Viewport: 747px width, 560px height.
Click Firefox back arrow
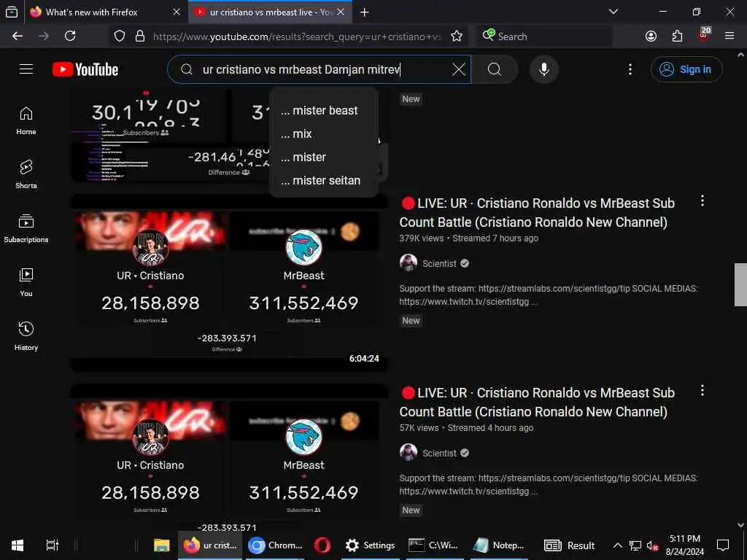point(18,36)
